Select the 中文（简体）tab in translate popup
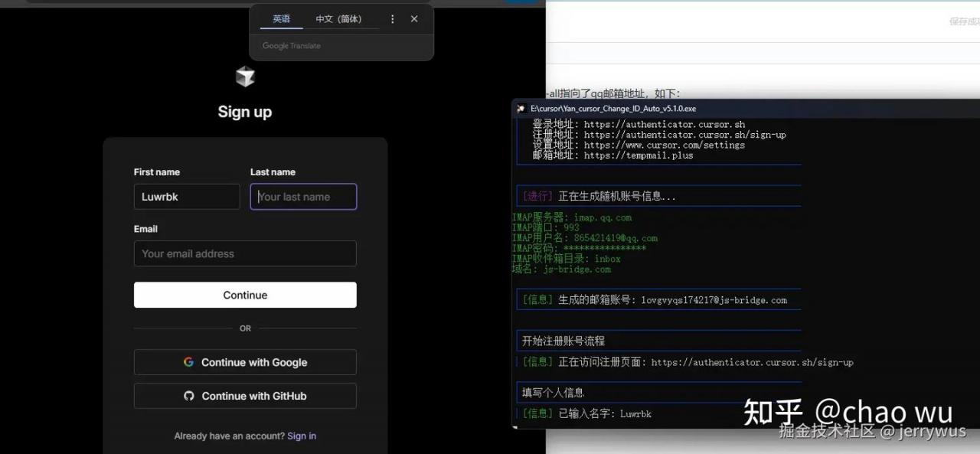Viewport: 980px width, 454px height. click(x=339, y=19)
